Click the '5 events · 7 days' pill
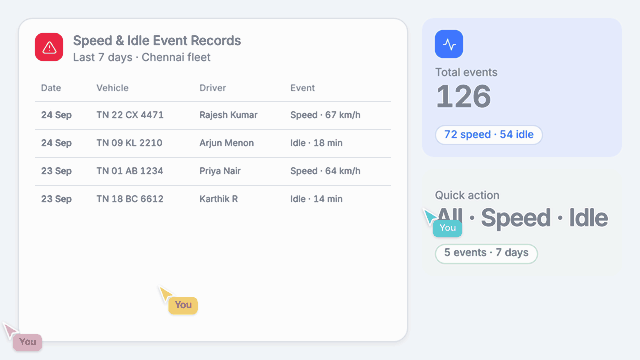The width and height of the screenshot is (640, 360). tap(486, 253)
